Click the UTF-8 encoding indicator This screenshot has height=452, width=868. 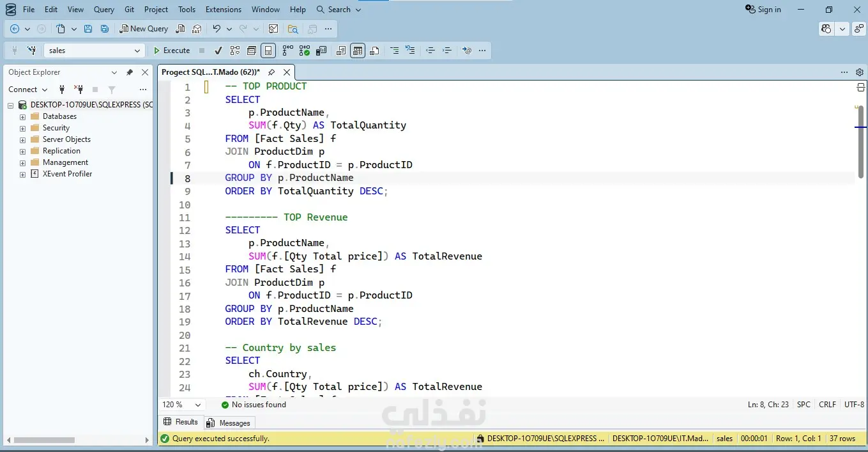(x=854, y=405)
